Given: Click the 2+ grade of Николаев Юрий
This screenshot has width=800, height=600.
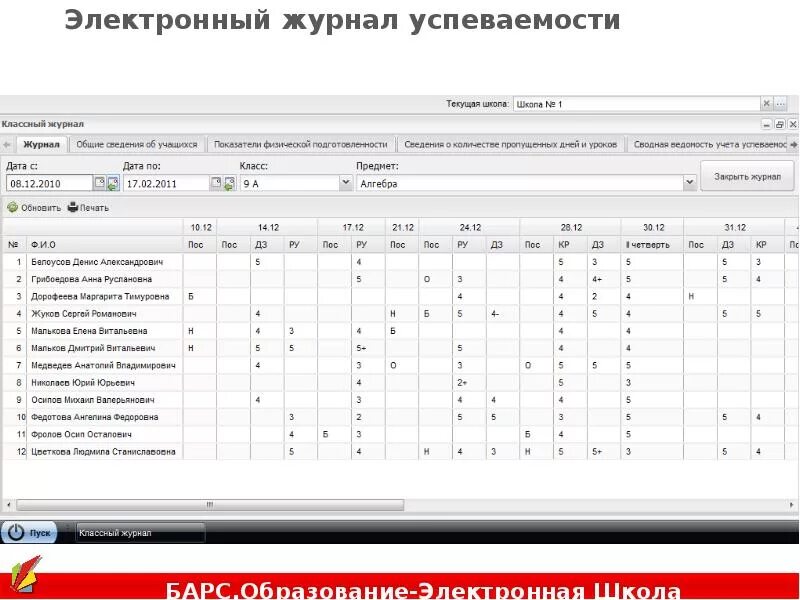Looking at the screenshot, I should click(462, 383).
